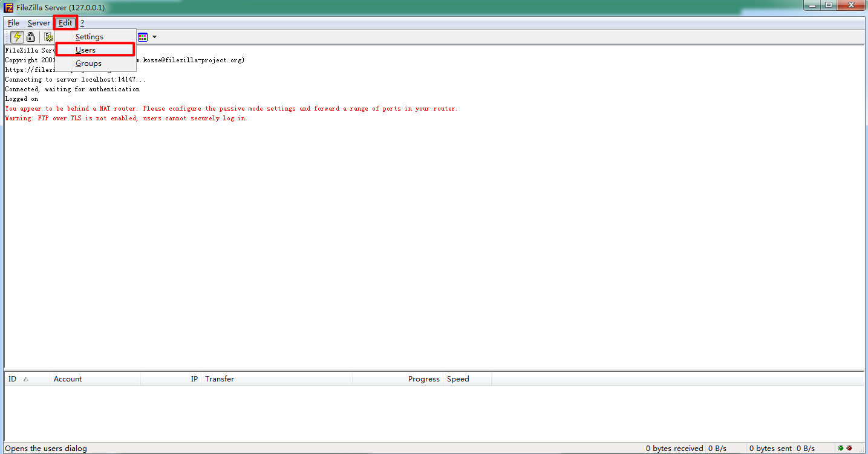Screen dimensions: 868x454
Task: Open settings via the gear toolbar icon
Action: pyautogui.click(x=48, y=37)
